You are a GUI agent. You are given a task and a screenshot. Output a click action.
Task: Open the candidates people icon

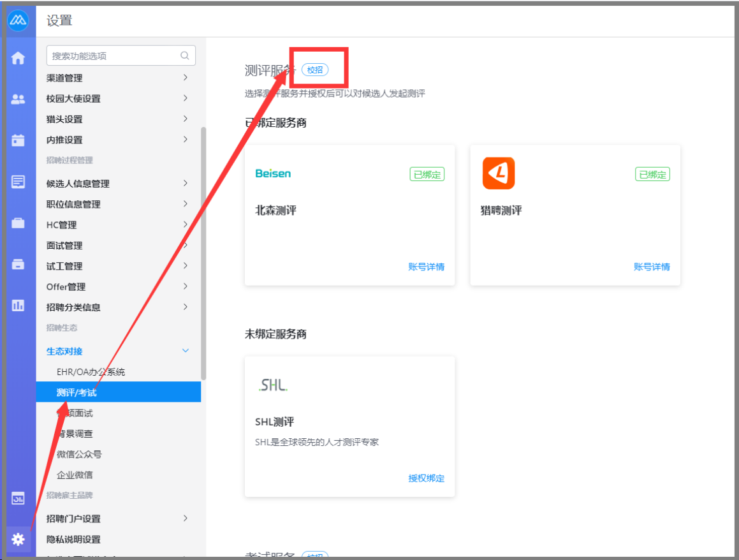pos(18,99)
